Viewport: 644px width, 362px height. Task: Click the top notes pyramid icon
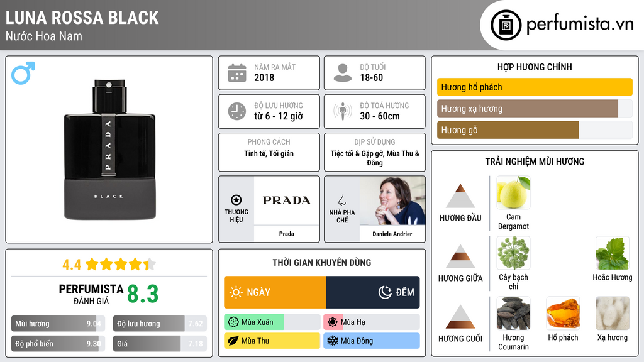(x=460, y=196)
